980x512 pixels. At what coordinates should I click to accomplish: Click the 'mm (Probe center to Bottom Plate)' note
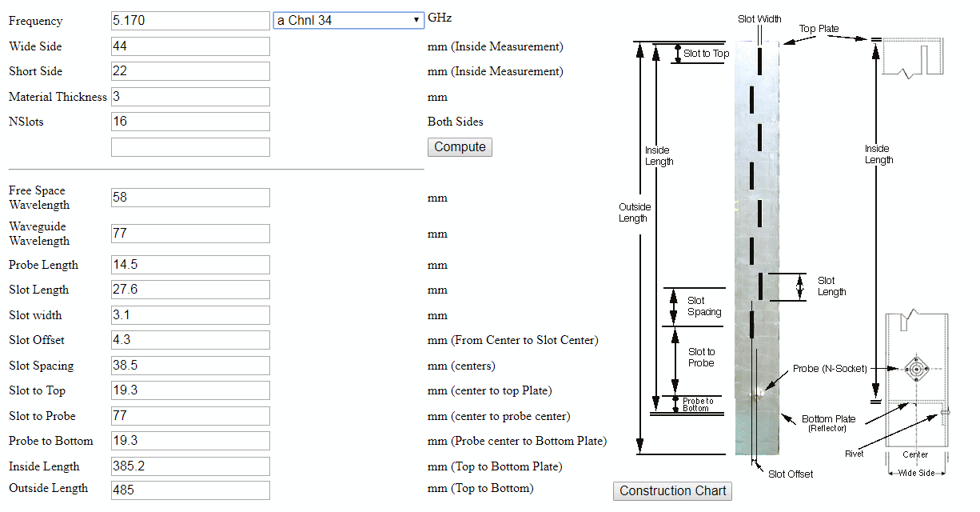(x=517, y=441)
